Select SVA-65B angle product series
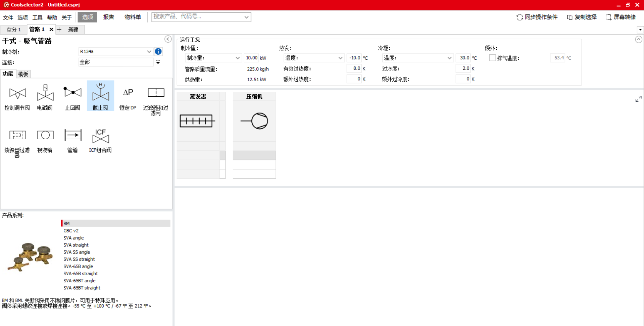The image size is (644, 326). (x=116, y=266)
